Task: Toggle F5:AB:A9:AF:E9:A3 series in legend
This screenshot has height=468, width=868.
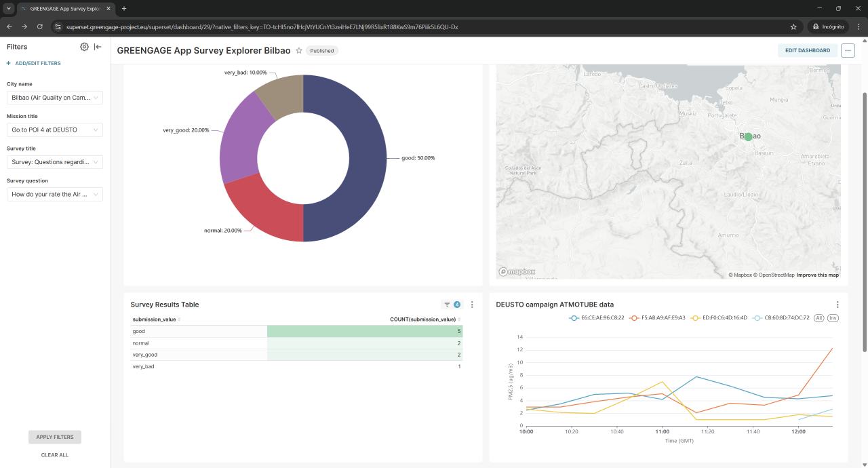Action: click(657, 317)
